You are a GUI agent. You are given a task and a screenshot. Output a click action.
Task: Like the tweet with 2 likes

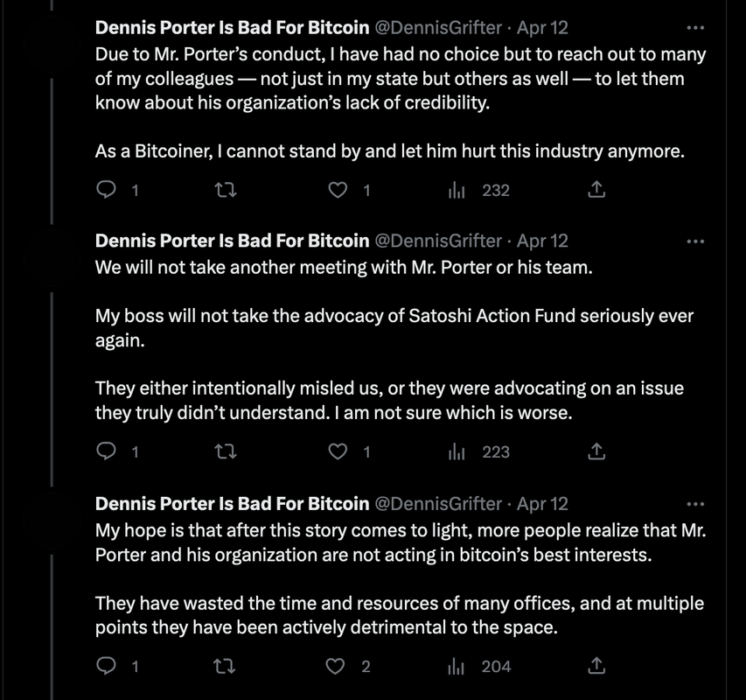(338, 666)
